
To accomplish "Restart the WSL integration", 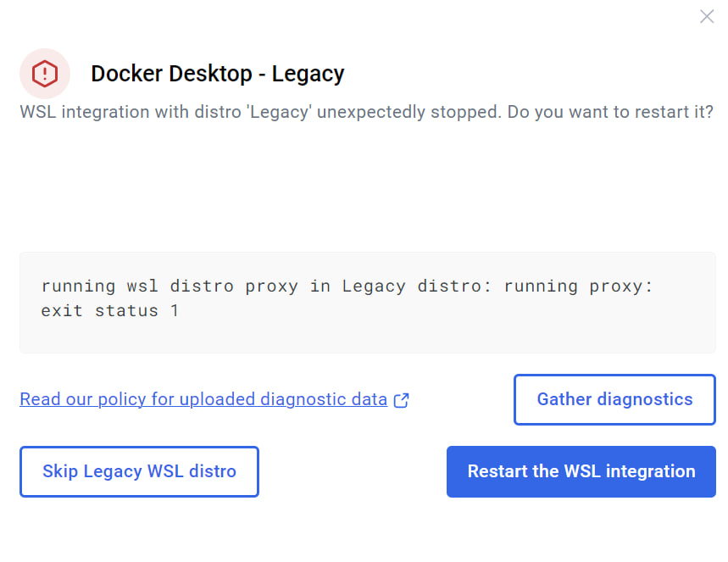I will coord(581,471).
